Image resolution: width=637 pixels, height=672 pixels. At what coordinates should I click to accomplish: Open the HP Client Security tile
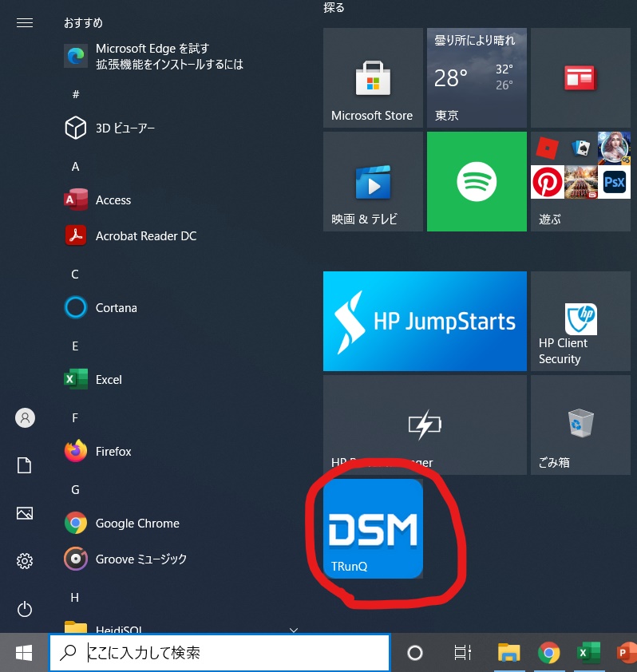[580, 321]
